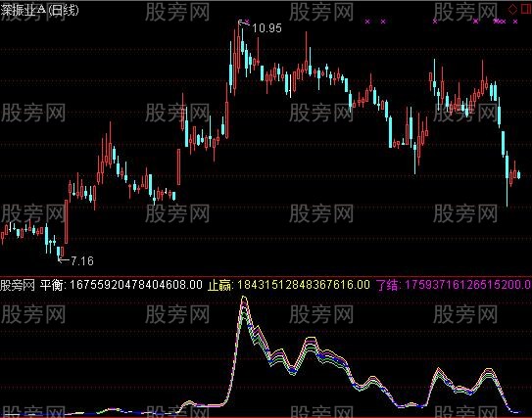Viewport: 532px width, 418px height.
Task: Select the 平衡 indicator readout
Action: pos(121,285)
